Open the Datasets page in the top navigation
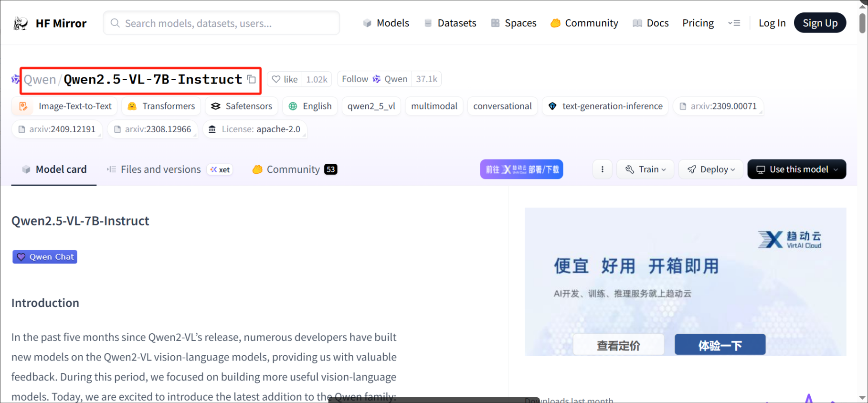 tap(450, 23)
